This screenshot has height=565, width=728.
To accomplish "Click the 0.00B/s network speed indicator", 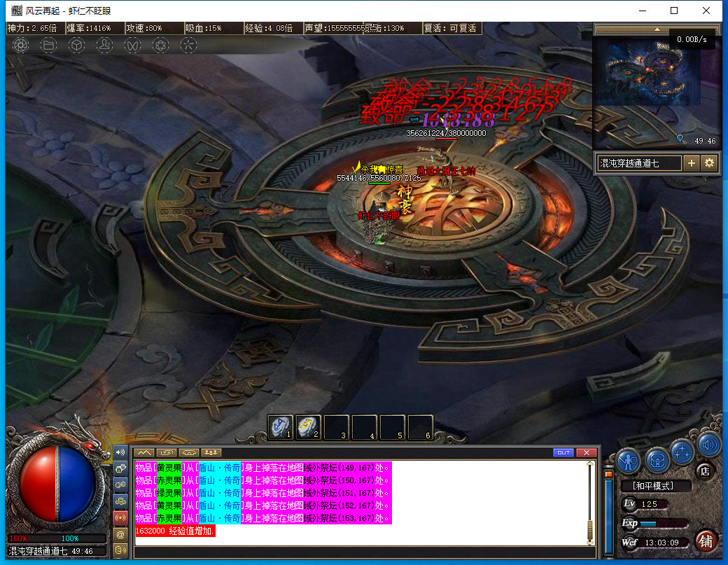I will [692, 39].
